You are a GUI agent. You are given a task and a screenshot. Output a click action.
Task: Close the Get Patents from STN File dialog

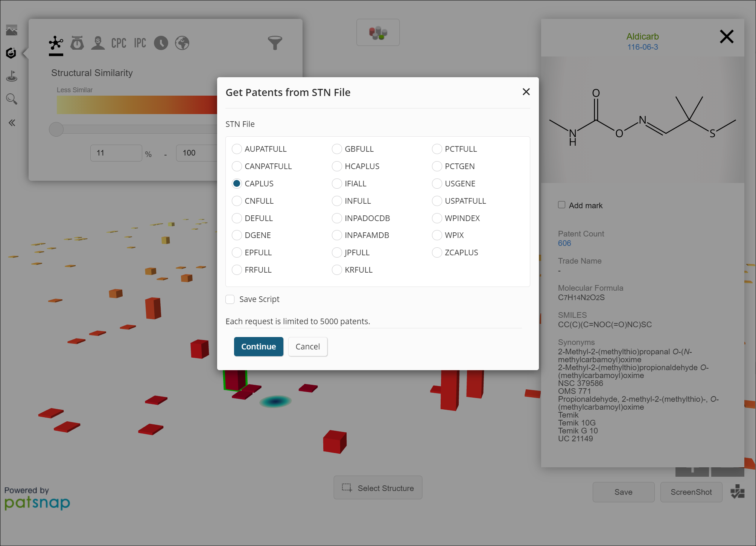point(526,92)
